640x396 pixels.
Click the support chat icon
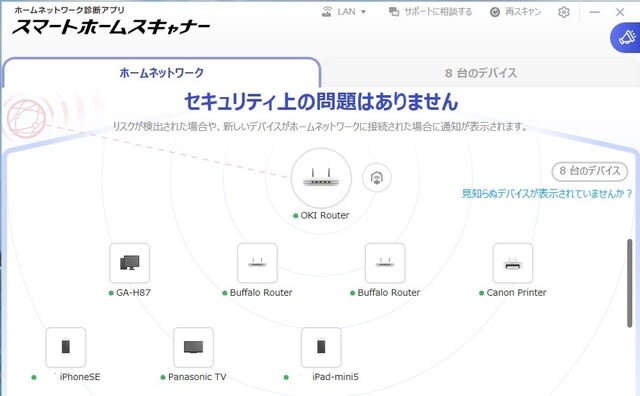tap(394, 12)
